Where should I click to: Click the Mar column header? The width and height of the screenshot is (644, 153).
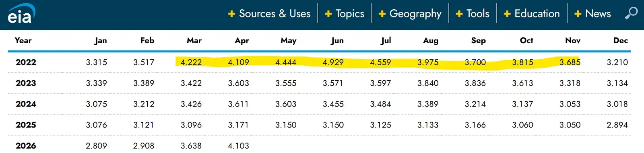coord(194,40)
